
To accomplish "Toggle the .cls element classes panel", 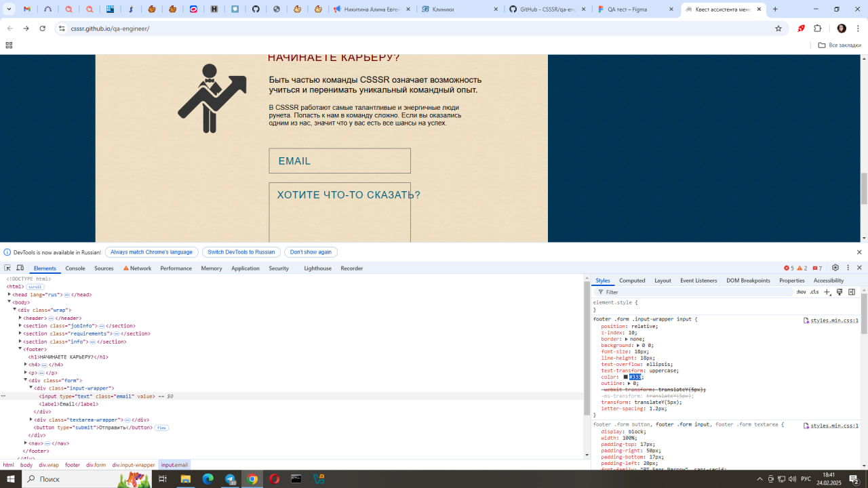I will click(x=814, y=292).
